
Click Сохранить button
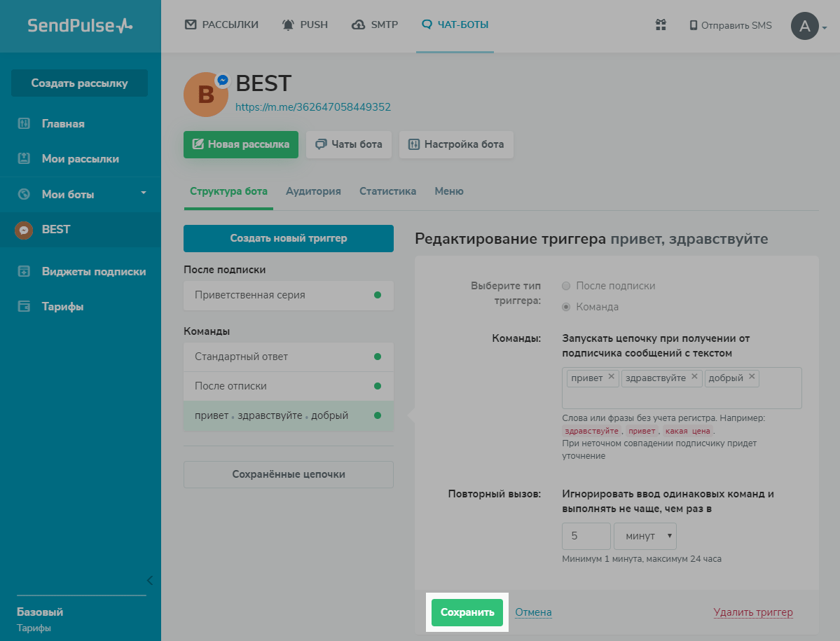[467, 612]
